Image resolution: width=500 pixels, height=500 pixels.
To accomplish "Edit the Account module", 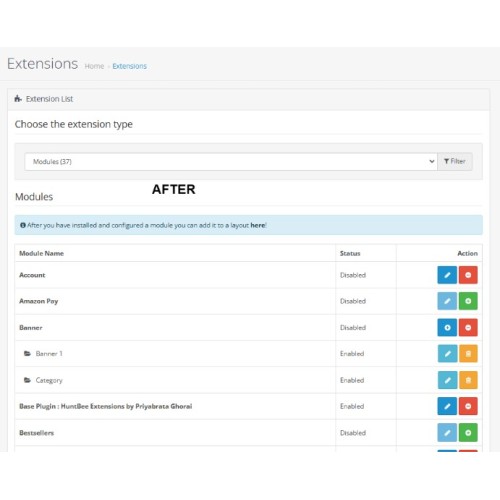I will pyautogui.click(x=447, y=275).
